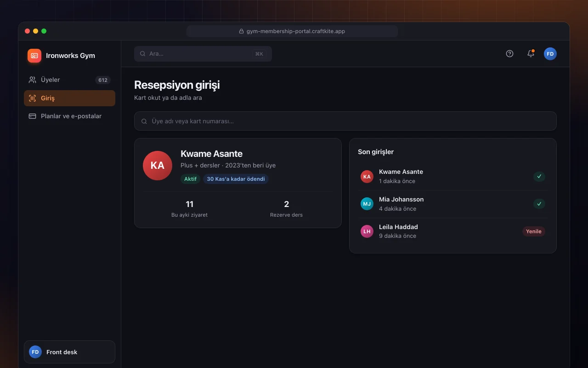The height and width of the screenshot is (368, 588).
Task: Click the magnifier icon in member search
Action: (144, 121)
